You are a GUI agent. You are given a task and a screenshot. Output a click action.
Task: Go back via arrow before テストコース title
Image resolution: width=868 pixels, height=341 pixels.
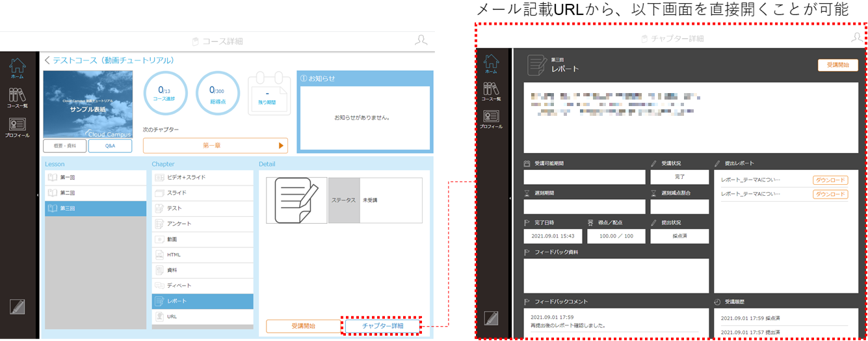tap(47, 61)
